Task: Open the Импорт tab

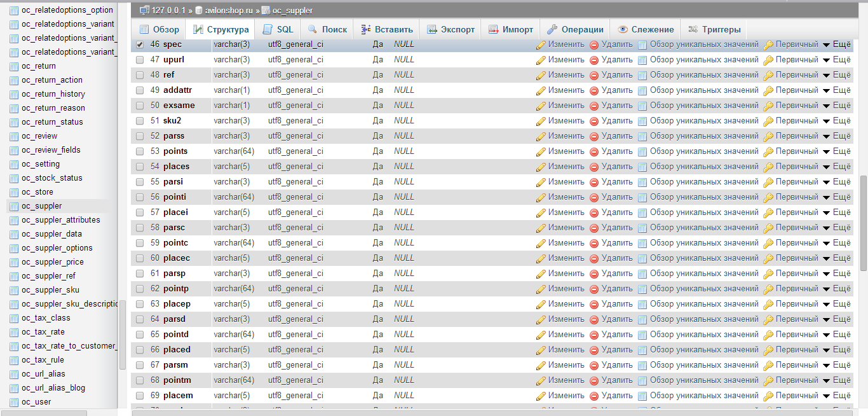Action: point(511,29)
